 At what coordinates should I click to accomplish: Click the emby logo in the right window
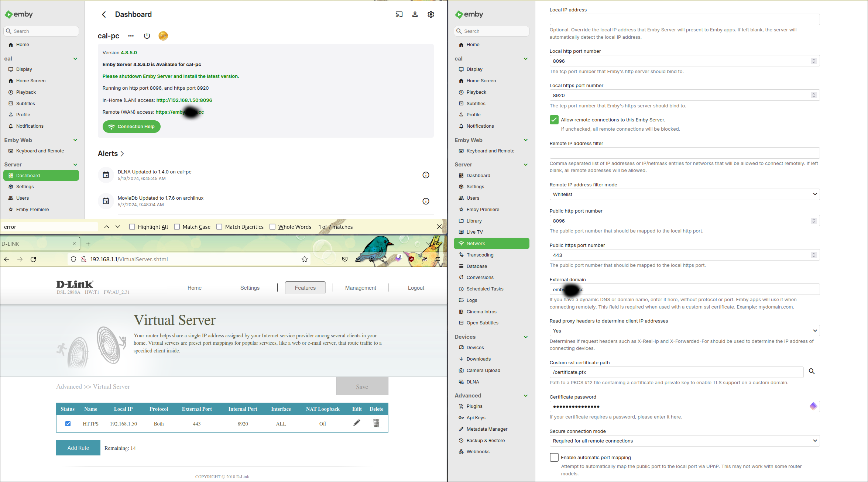click(x=469, y=14)
